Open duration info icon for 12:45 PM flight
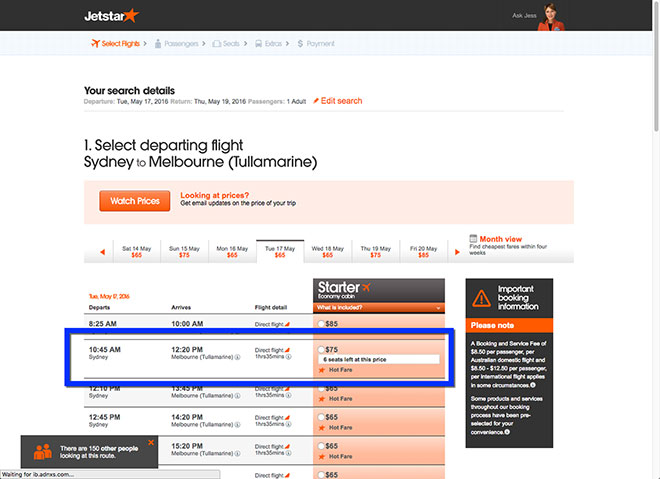 pos(289,424)
